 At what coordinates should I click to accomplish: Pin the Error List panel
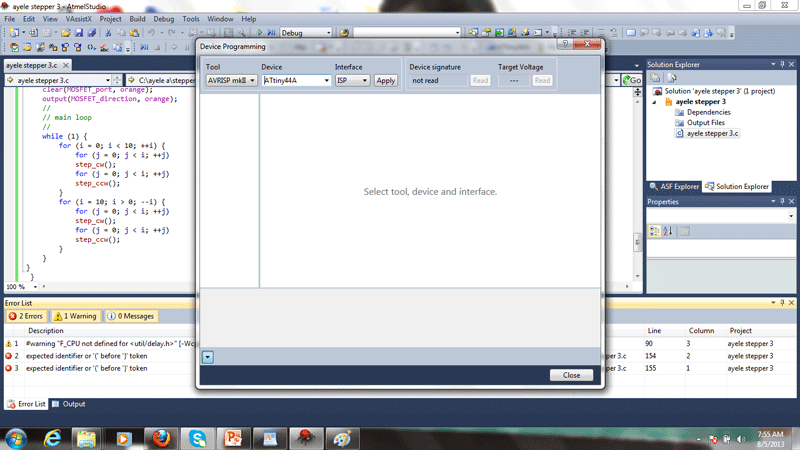coord(782,303)
